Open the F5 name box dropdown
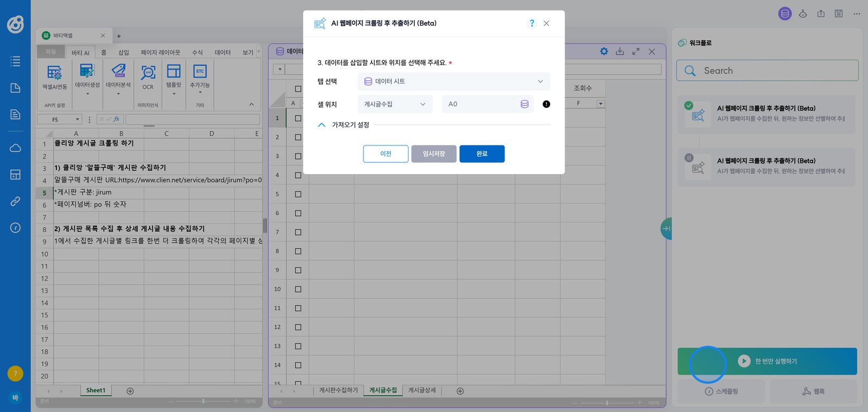 (78, 119)
